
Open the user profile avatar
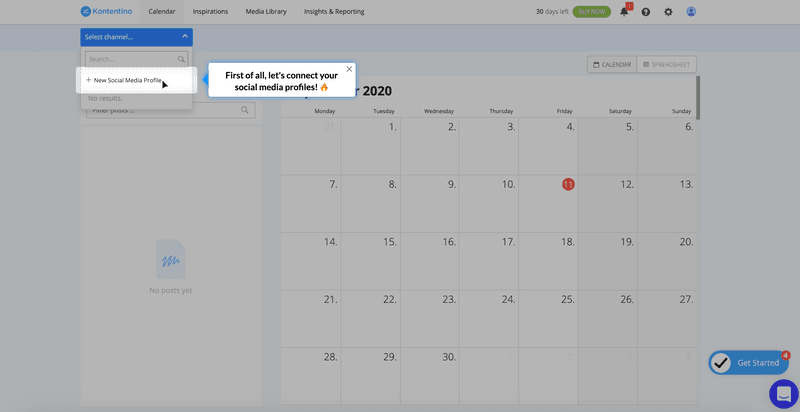691,12
